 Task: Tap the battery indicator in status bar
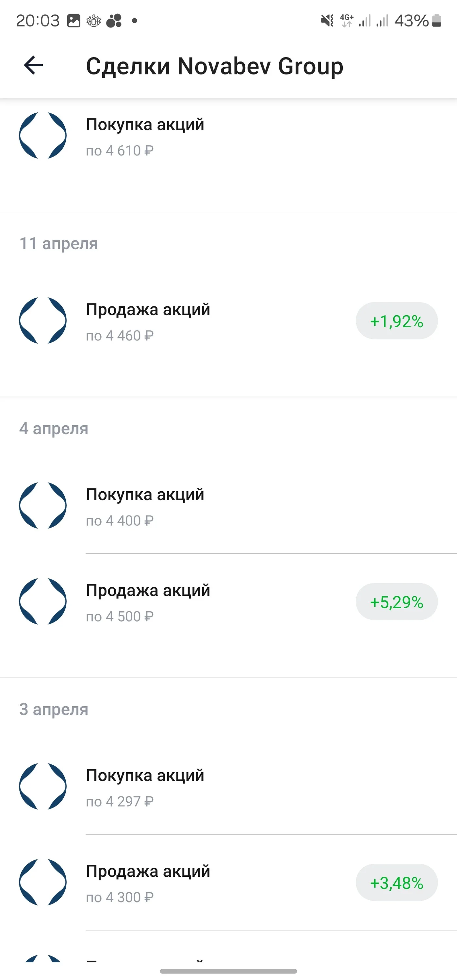tap(437, 21)
